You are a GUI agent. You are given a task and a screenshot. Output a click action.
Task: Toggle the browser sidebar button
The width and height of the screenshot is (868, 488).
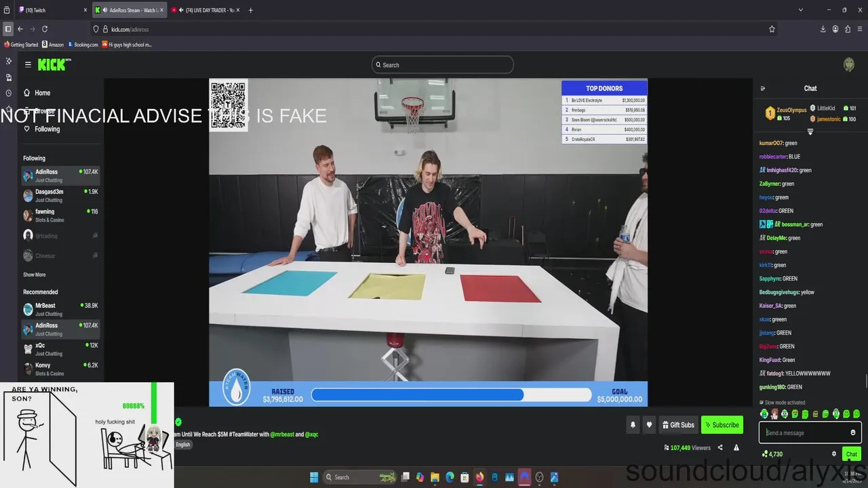[8, 29]
